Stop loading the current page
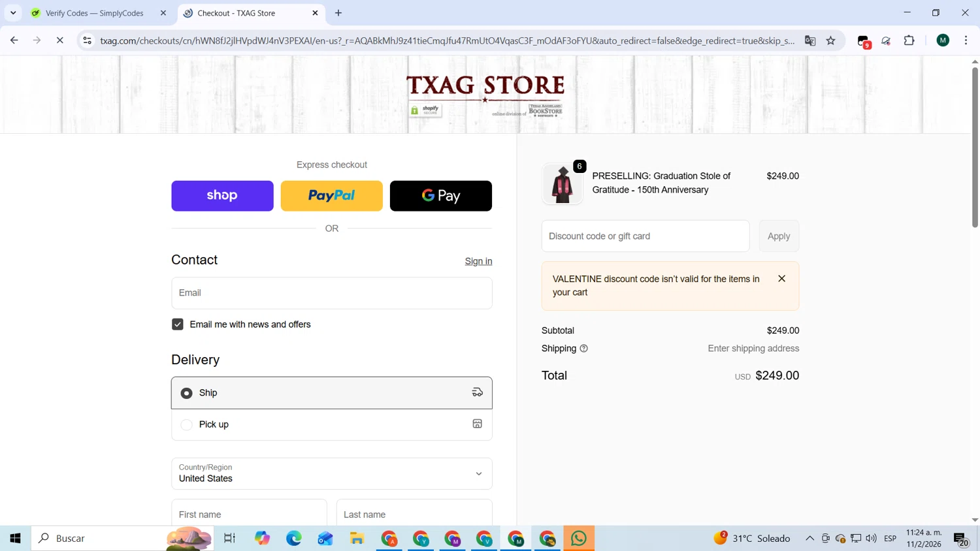 click(59, 40)
